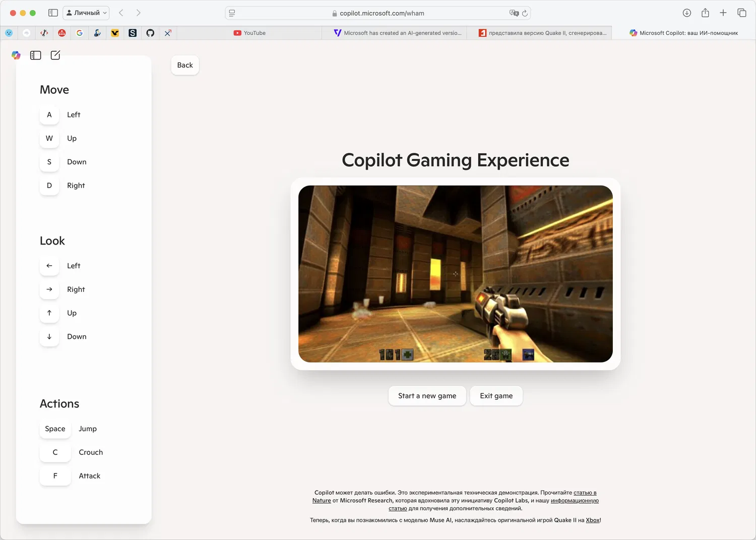Open the blue smiley face pinned tab
The width and height of the screenshot is (756, 540).
click(x=9, y=33)
